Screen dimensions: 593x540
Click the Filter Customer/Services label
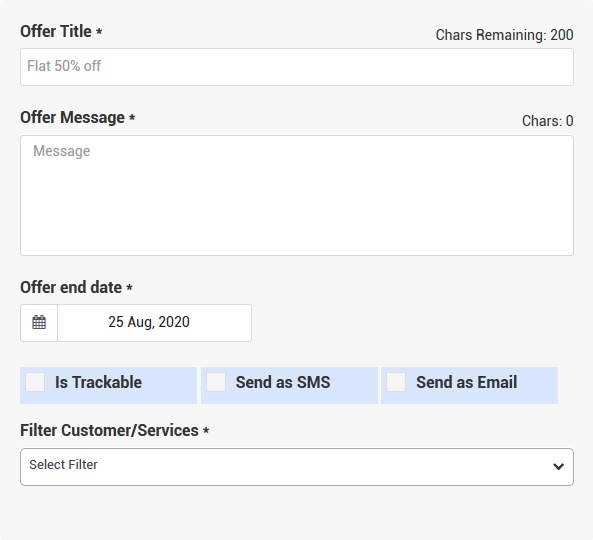(109, 430)
